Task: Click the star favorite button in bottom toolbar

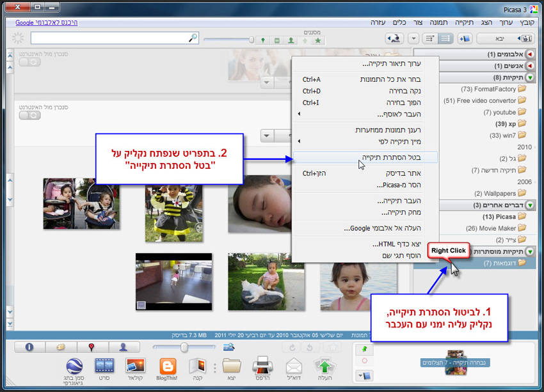Action: (332, 347)
